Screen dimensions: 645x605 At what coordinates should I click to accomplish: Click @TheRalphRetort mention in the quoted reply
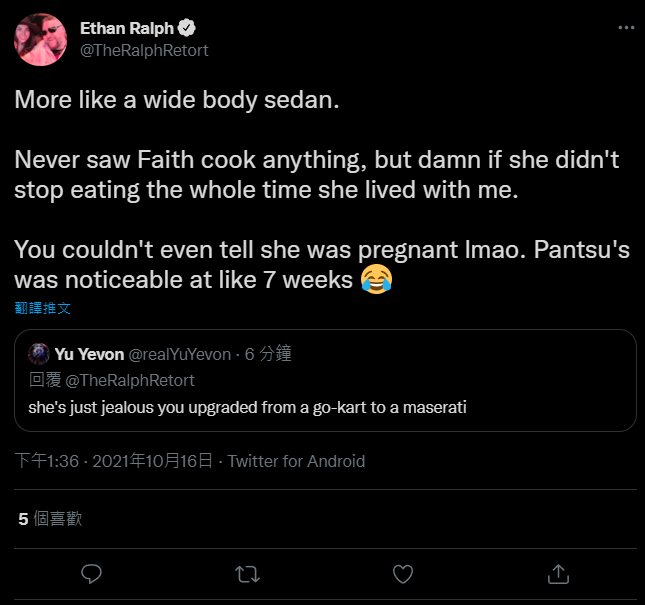click(130, 380)
